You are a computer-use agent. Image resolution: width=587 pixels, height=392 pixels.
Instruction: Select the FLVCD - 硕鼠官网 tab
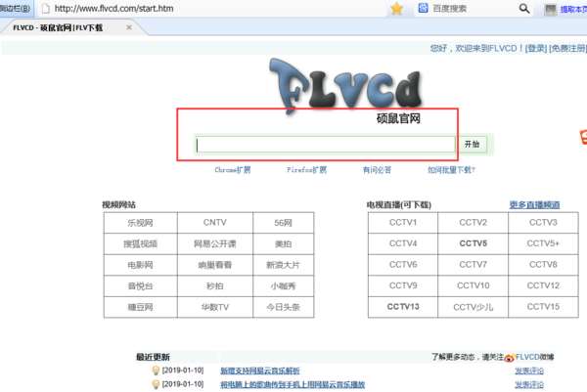point(58,27)
